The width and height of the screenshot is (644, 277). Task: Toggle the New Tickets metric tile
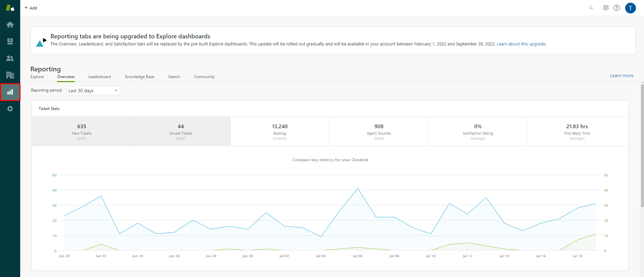point(82,131)
